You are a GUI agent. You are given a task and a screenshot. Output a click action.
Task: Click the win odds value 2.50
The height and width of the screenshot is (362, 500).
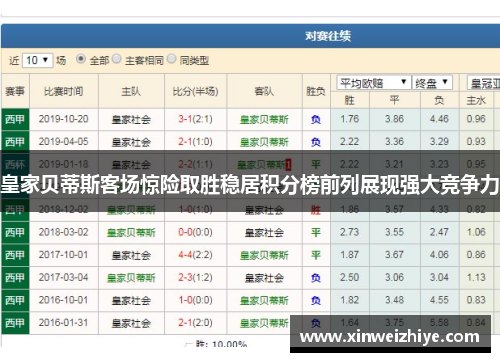[x=350, y=277]
